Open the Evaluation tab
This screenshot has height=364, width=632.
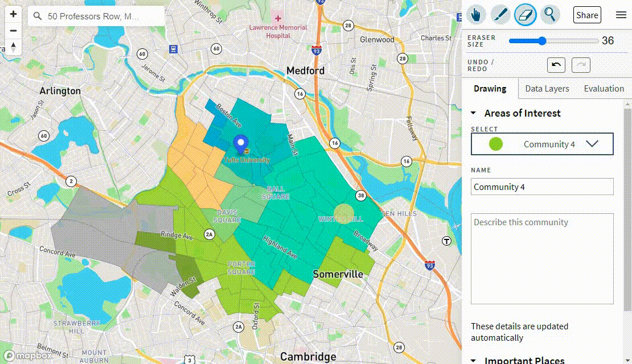(604, 89)
